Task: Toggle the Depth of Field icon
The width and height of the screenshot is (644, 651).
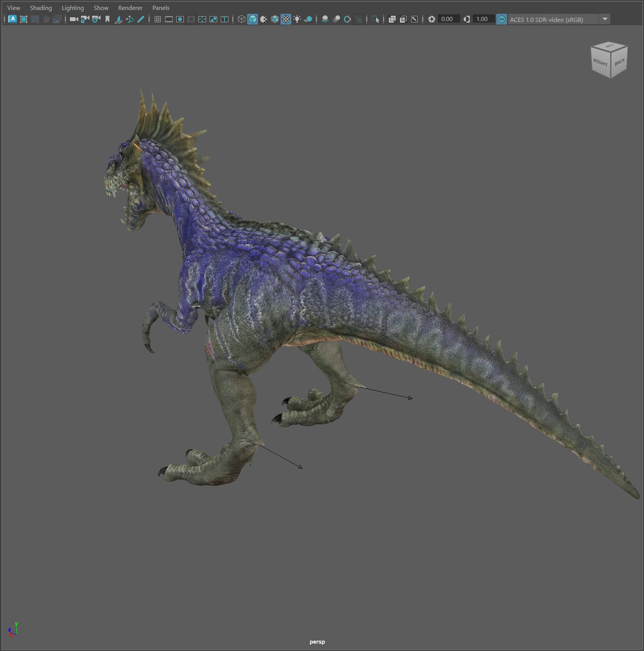Action: (358, 19)
